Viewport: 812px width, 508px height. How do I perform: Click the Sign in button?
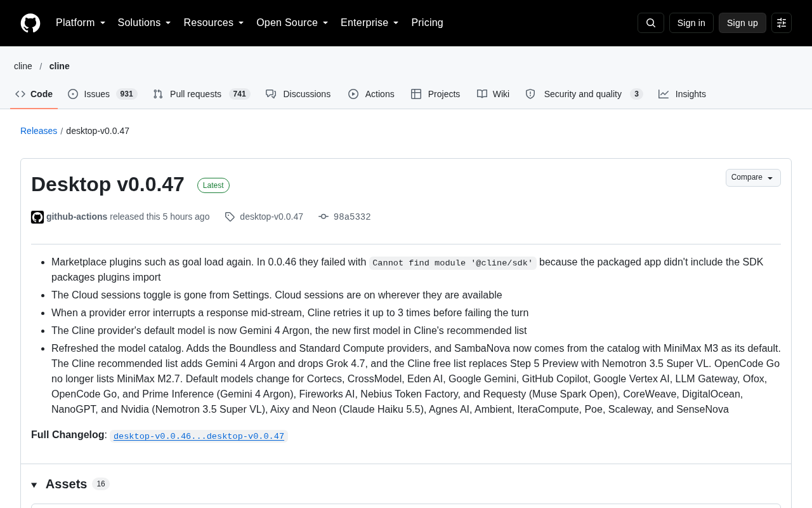[x=691, y=23]
